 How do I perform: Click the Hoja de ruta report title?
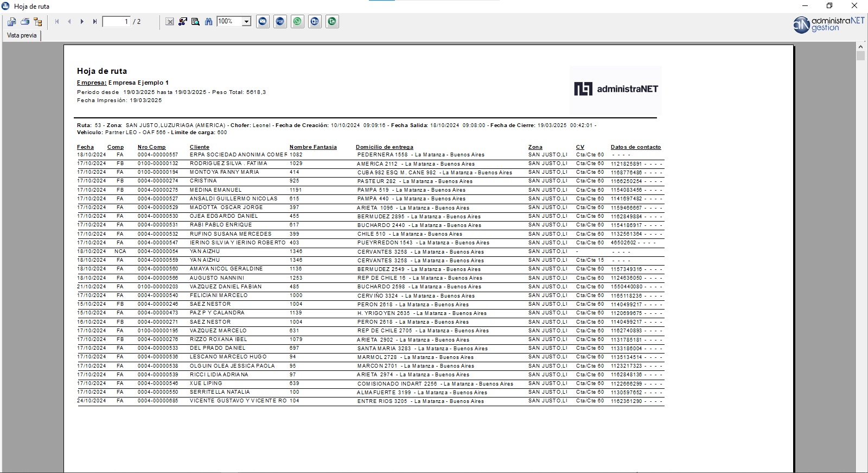[102, 71]
